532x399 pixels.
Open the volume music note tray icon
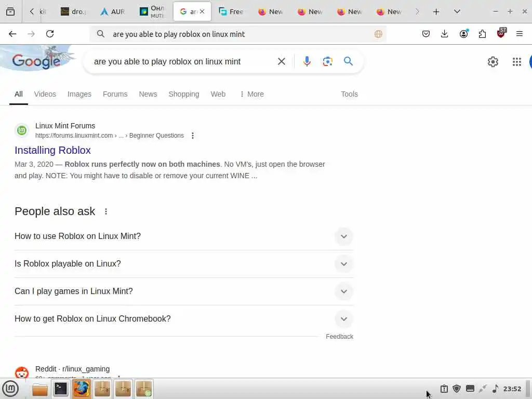click(495, 389)
